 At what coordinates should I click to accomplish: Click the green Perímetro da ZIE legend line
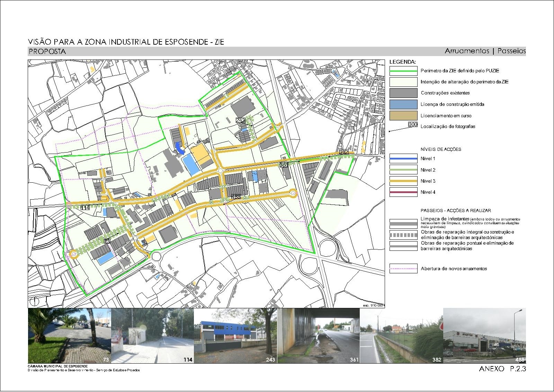click(x=403, y=71)
